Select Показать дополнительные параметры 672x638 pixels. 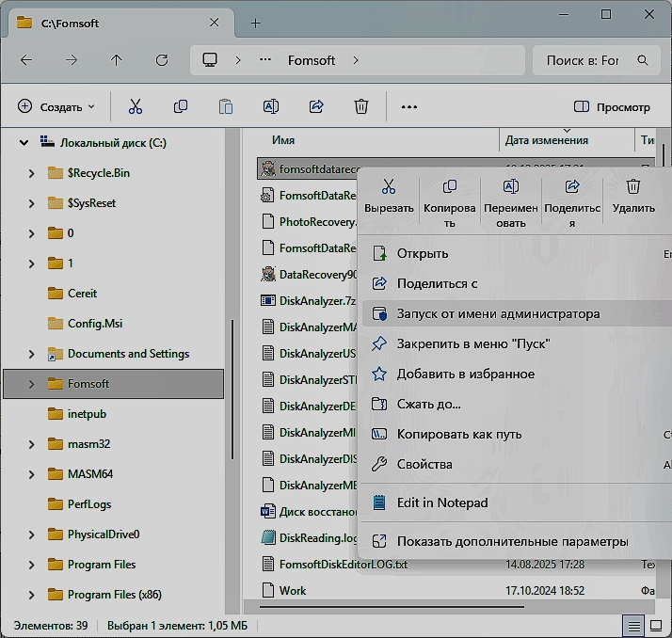pyautogui.click(x=519, y=541)
